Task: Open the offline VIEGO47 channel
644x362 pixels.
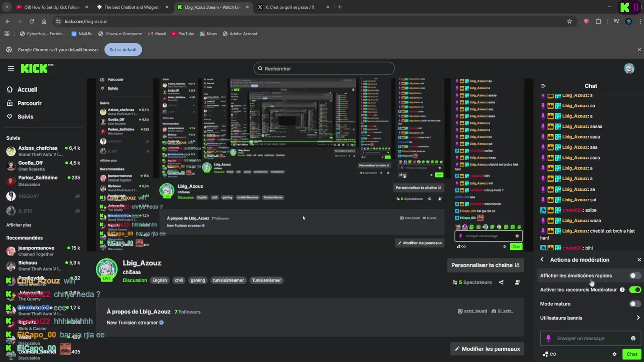Action: coord(43,196)
